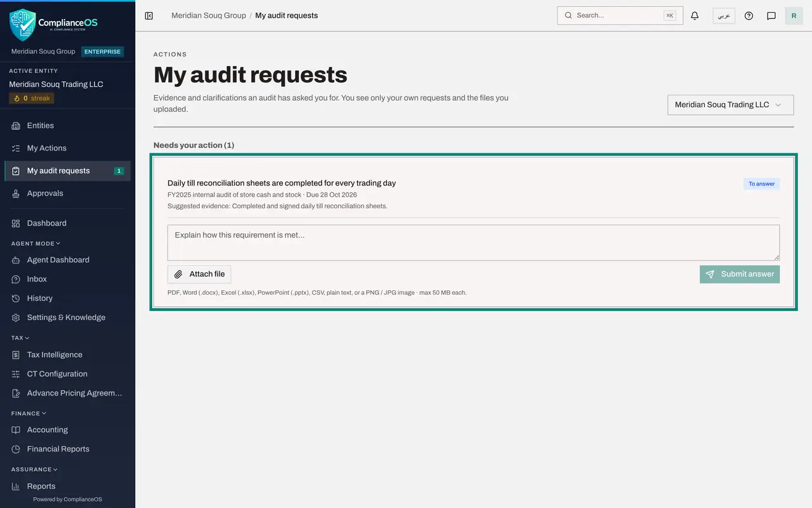Click the Submit answer button
The image size is (812, 508).
[740, 274]
